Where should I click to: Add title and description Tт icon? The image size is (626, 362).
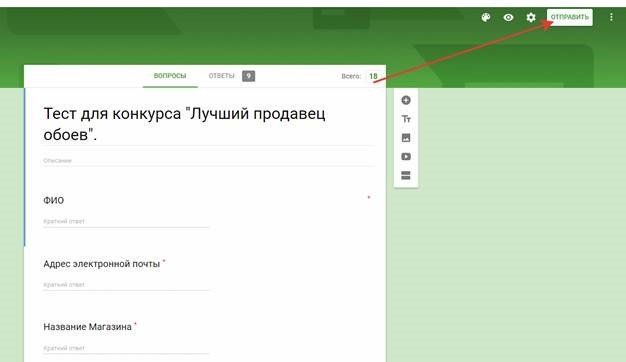point(406,119)
